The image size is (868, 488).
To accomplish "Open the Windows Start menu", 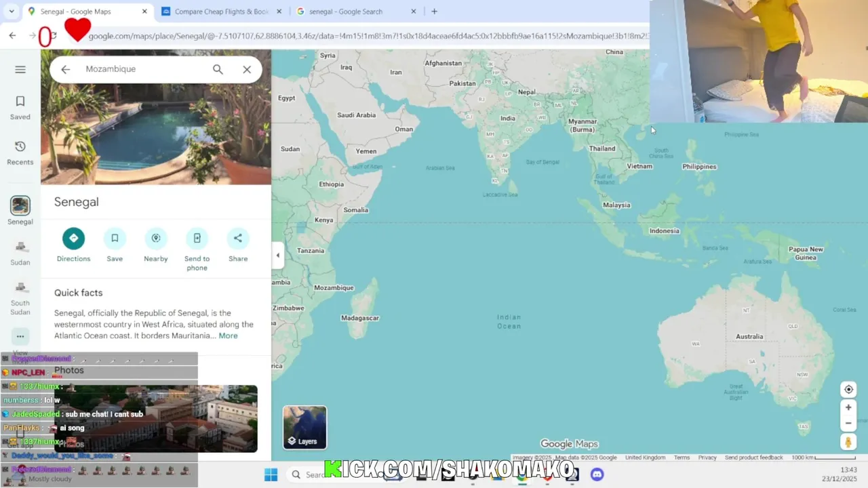I will (271, 474).
